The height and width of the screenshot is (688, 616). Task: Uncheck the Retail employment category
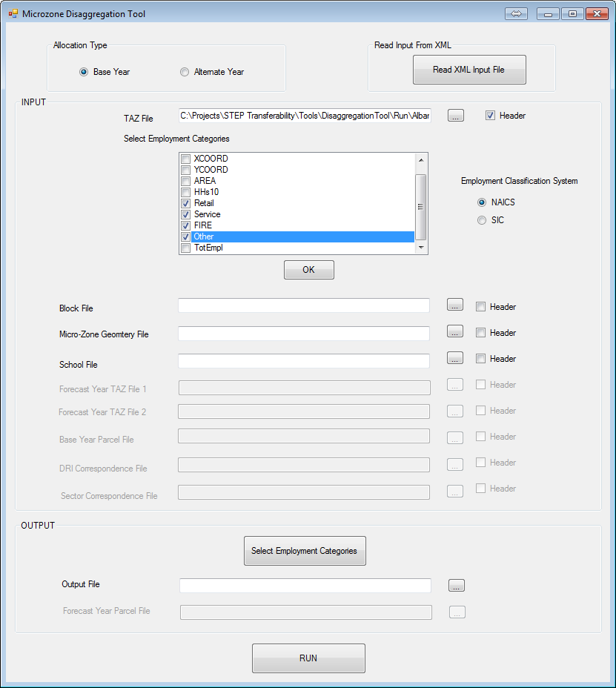pos(186,203)
